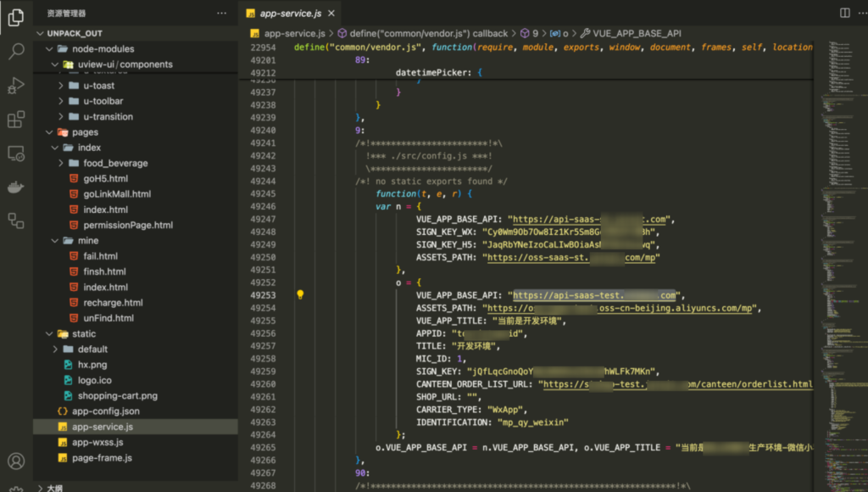
Task: Click the split editor icon
Action: click(x=845, y=13)
